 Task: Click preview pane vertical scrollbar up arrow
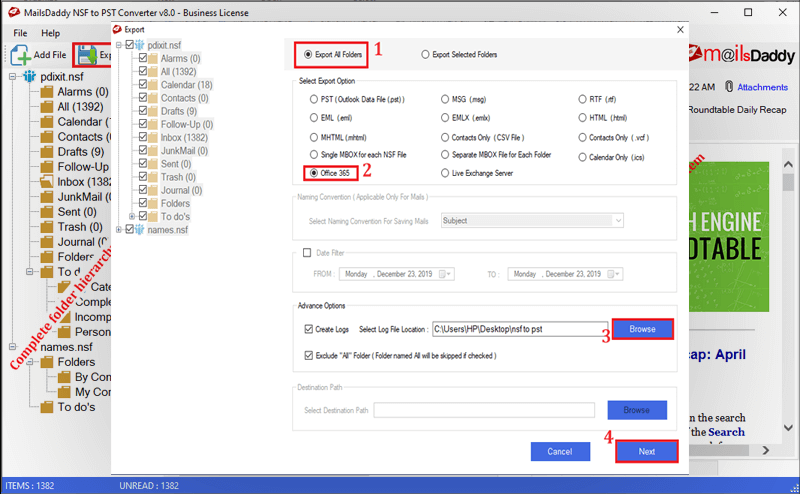click(x=788, y=164)
